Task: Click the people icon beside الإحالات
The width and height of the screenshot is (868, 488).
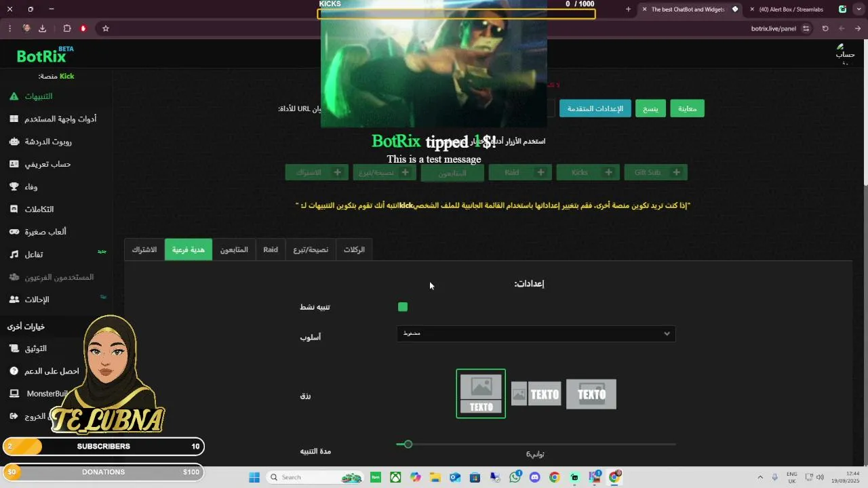Action: click(x=14, y=299)
